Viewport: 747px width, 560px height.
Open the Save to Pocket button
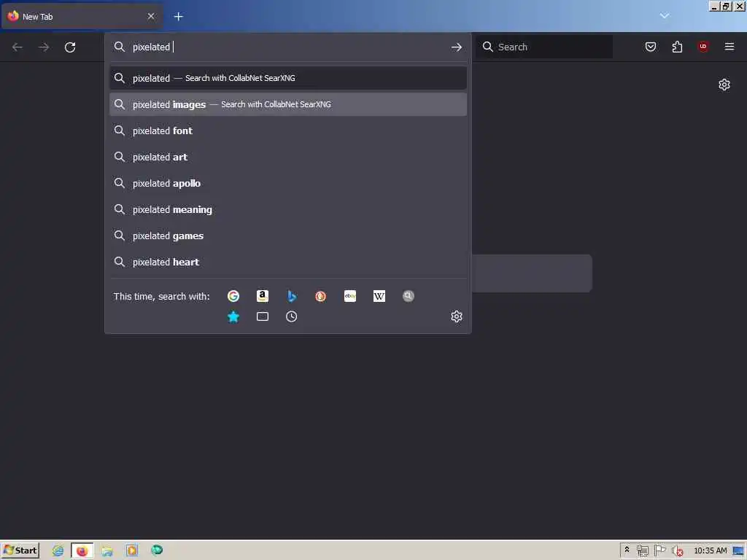pyautogui.click(x=650, y=47)
